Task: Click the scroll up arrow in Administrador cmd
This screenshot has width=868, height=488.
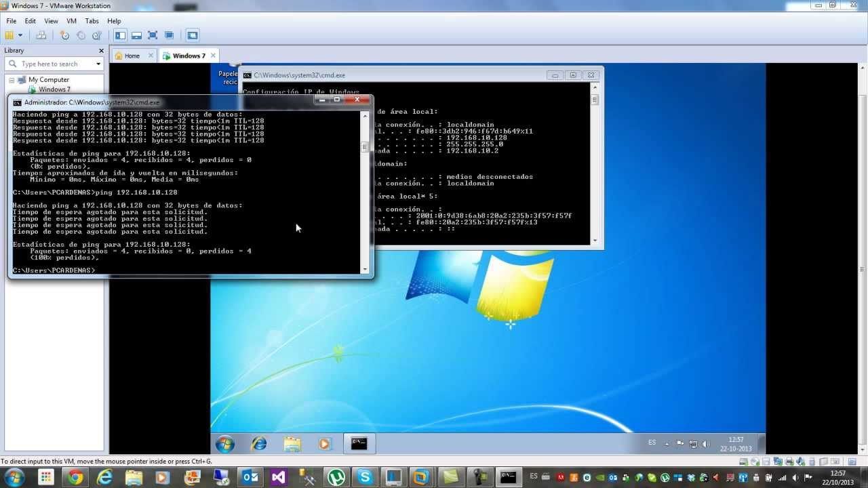Action: 364,116
